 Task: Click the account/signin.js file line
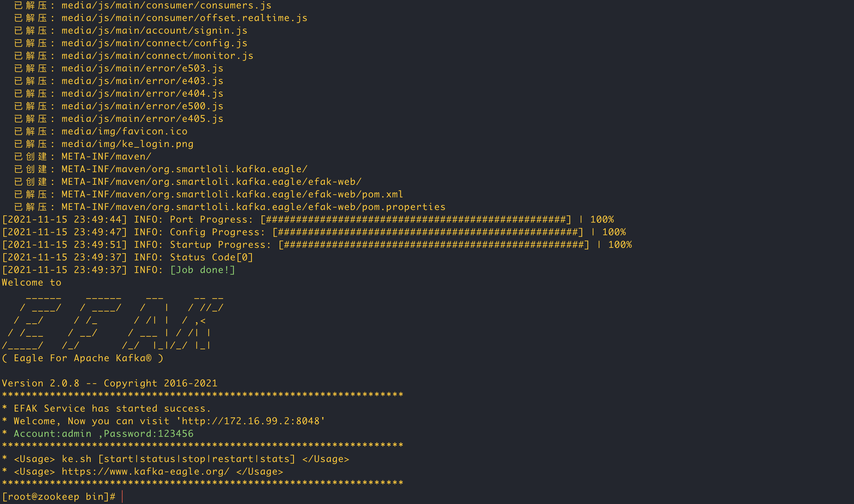131,31
